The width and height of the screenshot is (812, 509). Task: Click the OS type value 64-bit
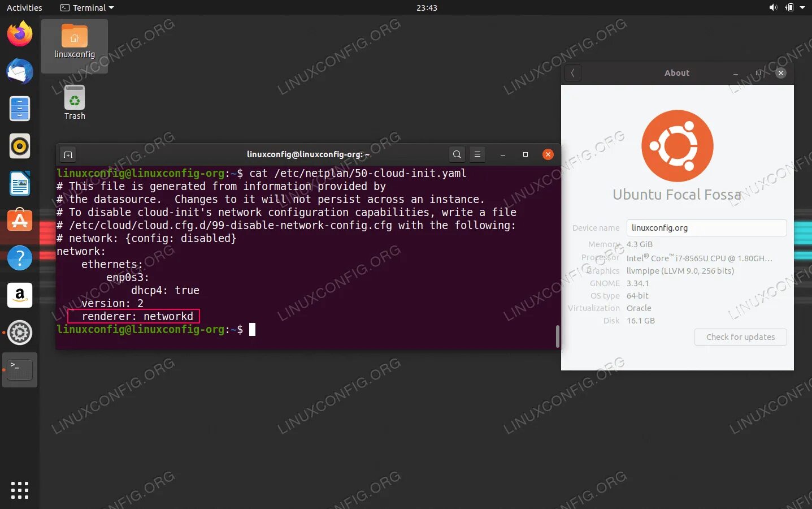pos(637,296)
